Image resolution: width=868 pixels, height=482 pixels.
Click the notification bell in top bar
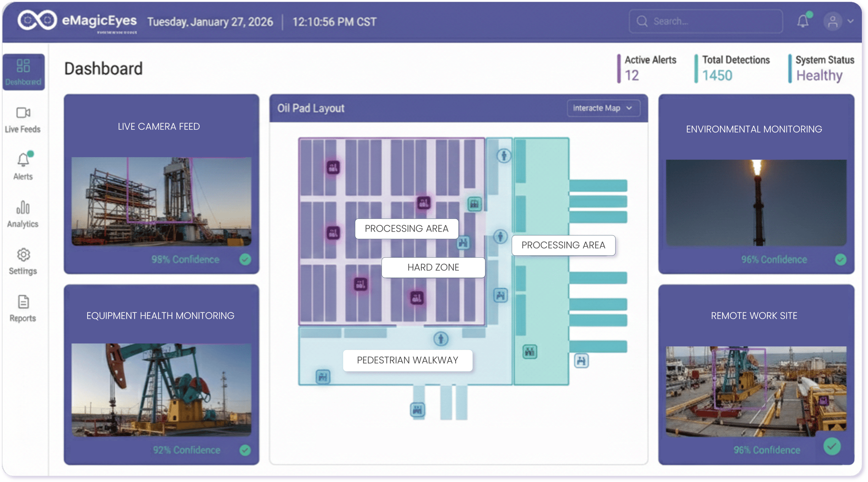click(802, 21)
